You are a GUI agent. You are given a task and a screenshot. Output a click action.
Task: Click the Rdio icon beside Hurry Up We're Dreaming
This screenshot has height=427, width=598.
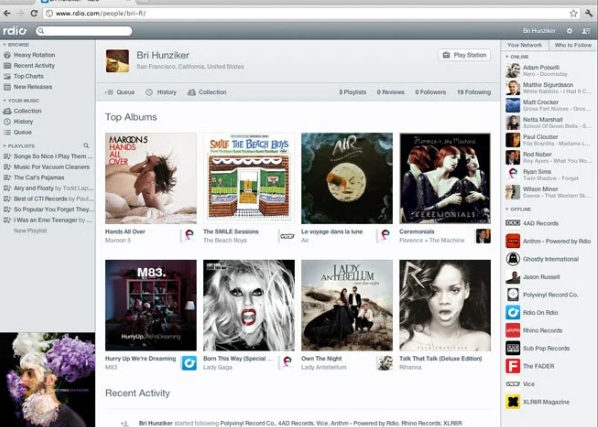click(189, 363)
